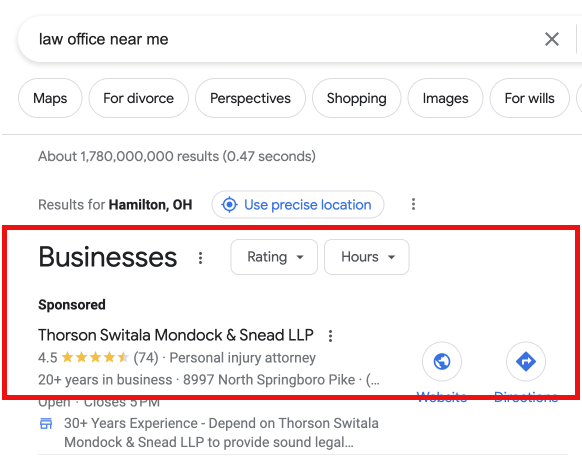This screenshot has height=456, width=582.
Task: Open three-dot menu beside the law firm name
Action: click(330, 336)
